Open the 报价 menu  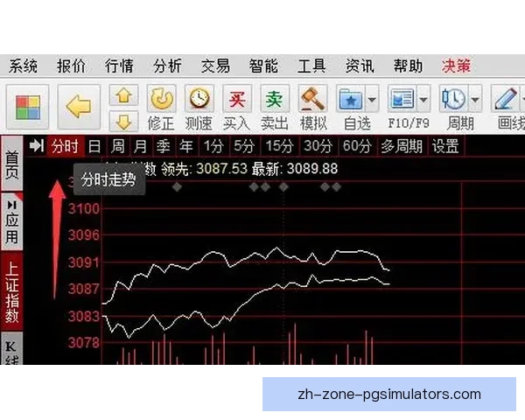click(x=71, y=66)
